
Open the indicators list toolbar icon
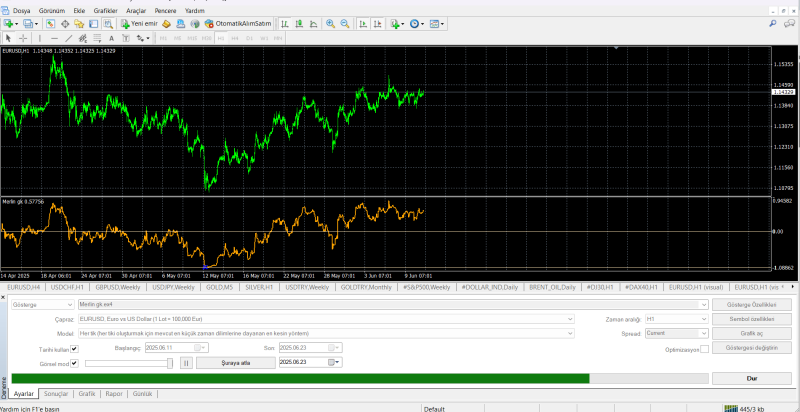(396, 23)
